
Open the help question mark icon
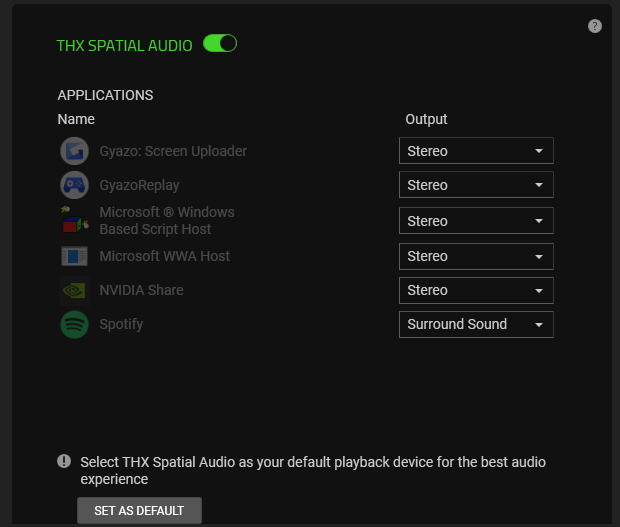595,26
